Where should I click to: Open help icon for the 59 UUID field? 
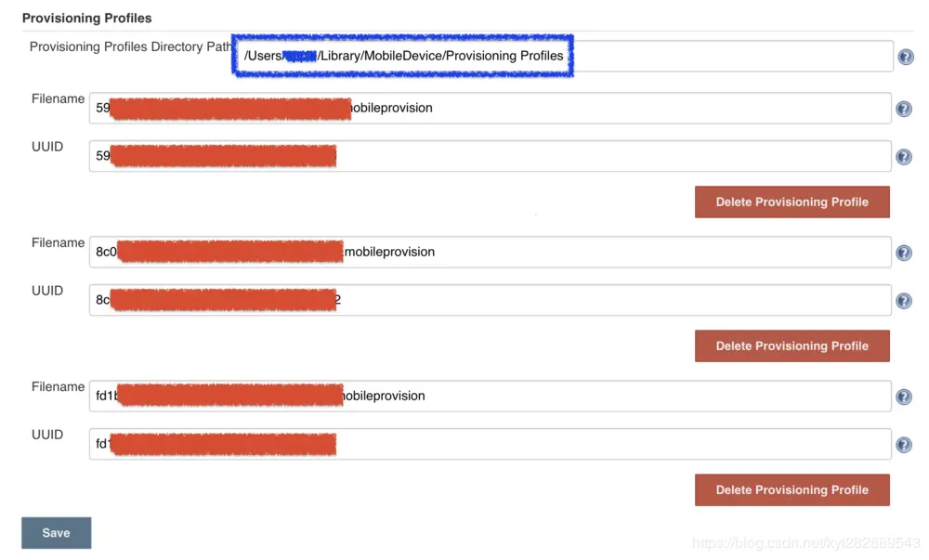[x=904, y=157]
